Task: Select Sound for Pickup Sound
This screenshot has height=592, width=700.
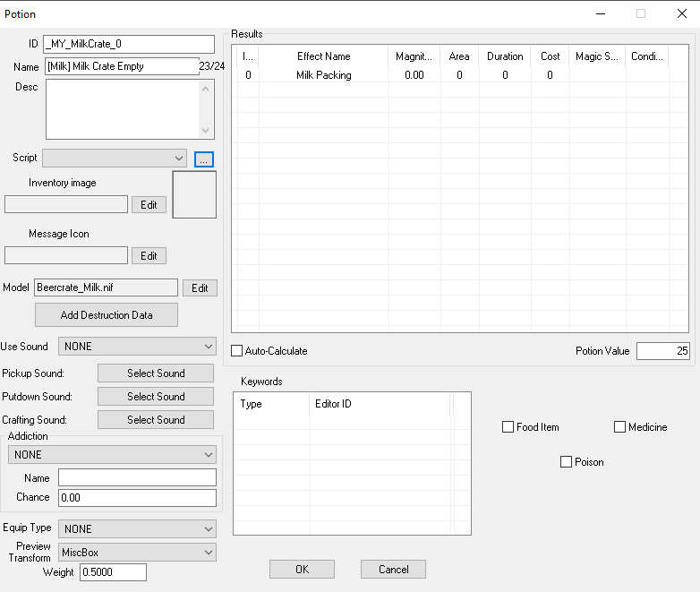Action: click(156, 373)
